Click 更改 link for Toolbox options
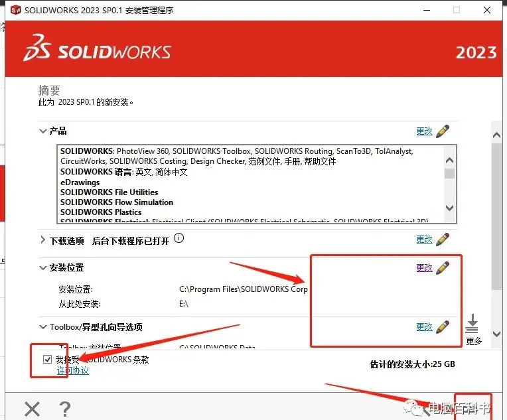The height and width of the screenshot is (420, 507). 424,327
